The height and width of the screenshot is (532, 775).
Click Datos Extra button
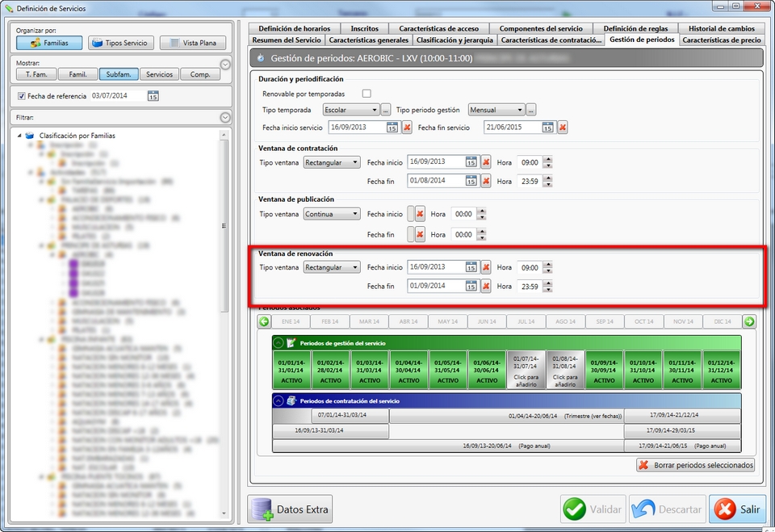(290, 509)
